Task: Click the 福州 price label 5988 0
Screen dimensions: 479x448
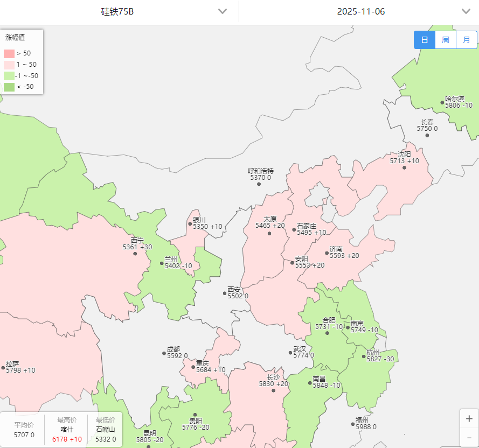Action: click(366, 427)
